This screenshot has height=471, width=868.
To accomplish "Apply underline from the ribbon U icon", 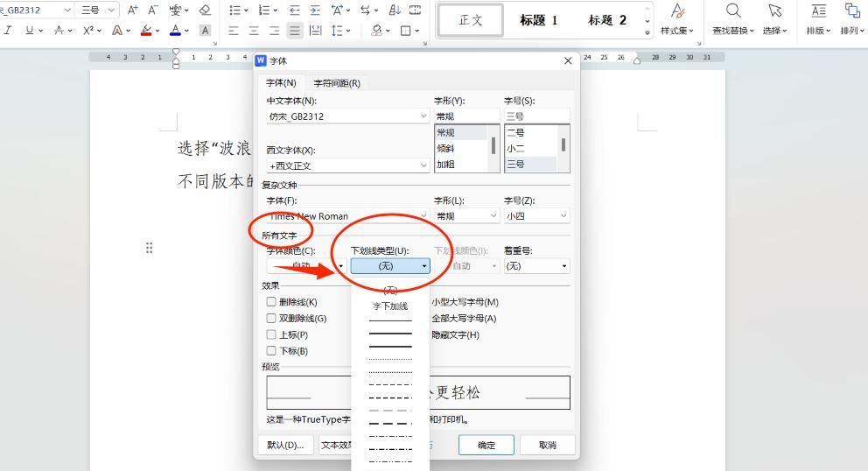I will click(x=30, y=31).
